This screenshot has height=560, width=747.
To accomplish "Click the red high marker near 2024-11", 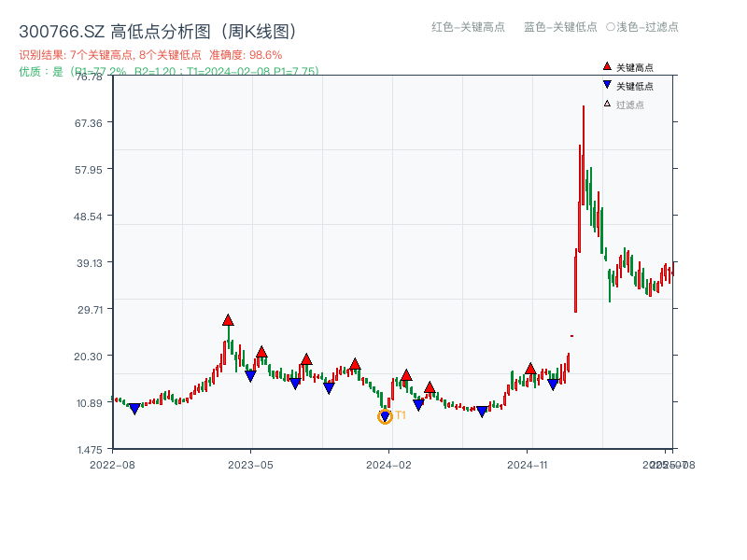I will [529, 369].
